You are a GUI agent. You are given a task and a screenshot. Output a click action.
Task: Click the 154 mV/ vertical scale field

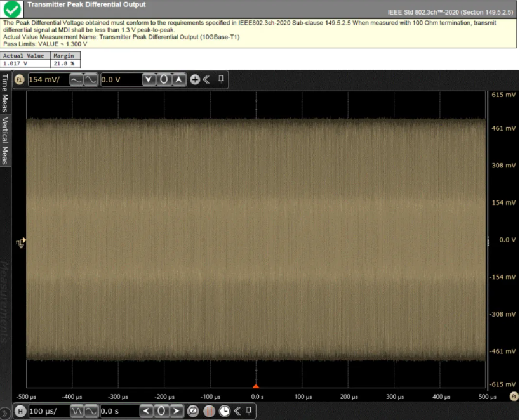(46, 80)
